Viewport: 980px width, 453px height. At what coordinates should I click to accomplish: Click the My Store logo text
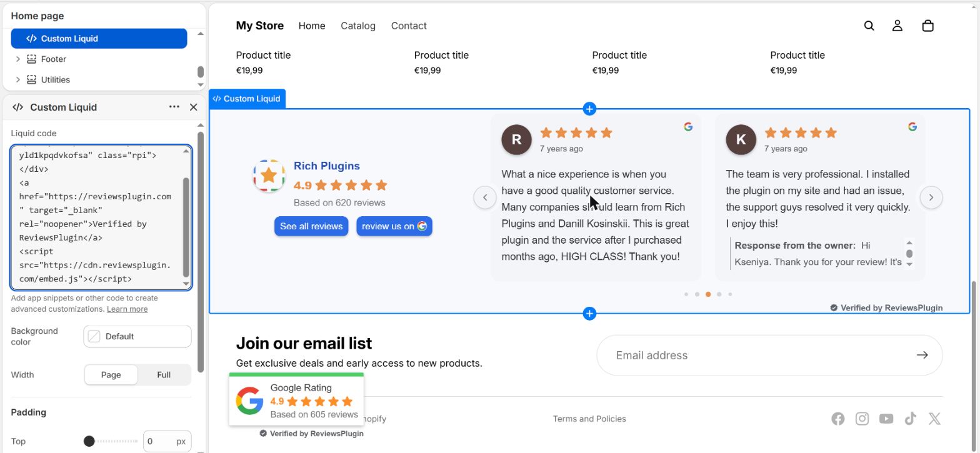[x=260, y=26]
